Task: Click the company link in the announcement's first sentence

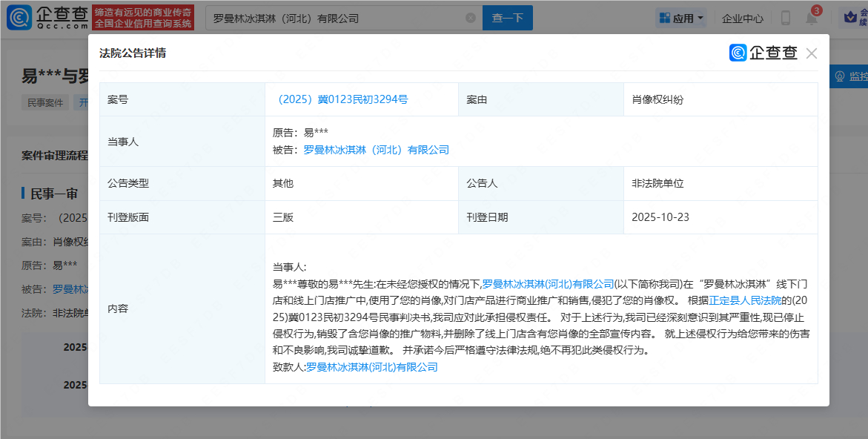Action: [x=548, y=284]
